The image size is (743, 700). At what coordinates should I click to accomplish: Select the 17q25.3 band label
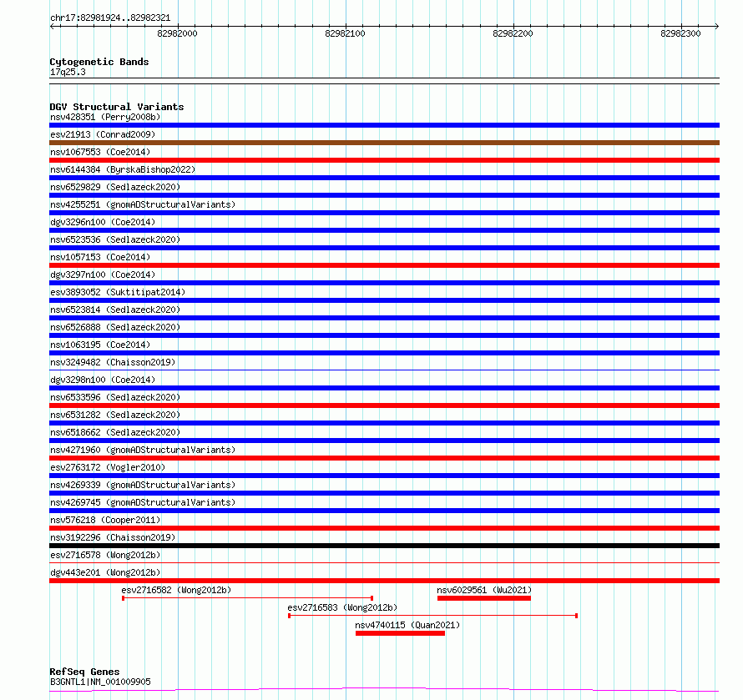coord(68,72)
